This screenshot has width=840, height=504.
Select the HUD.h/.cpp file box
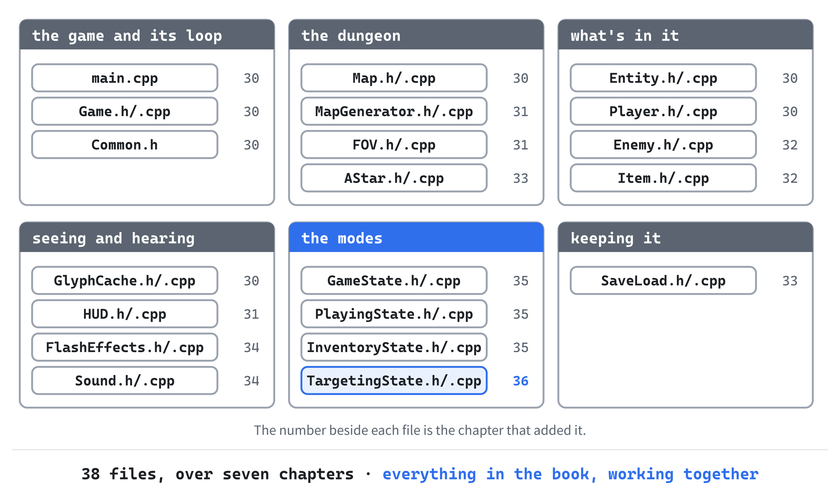point(125,314)
